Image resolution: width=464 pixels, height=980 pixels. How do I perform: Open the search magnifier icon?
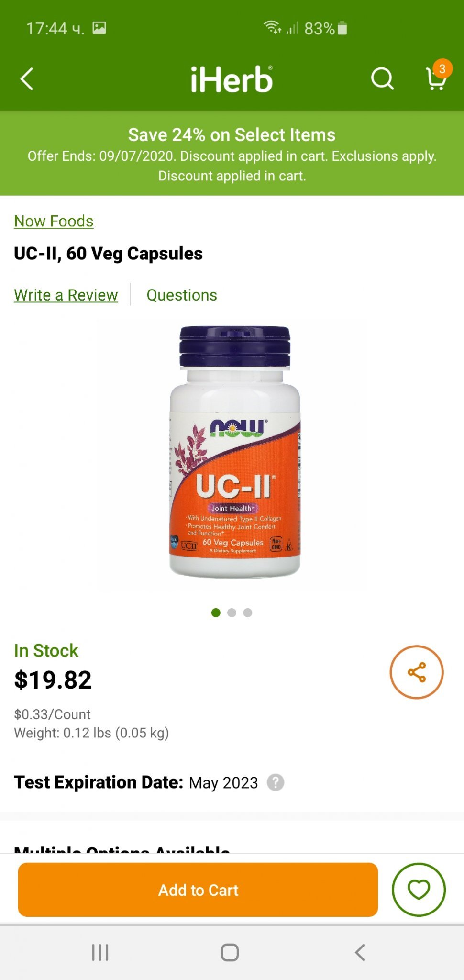pos(383,79)
